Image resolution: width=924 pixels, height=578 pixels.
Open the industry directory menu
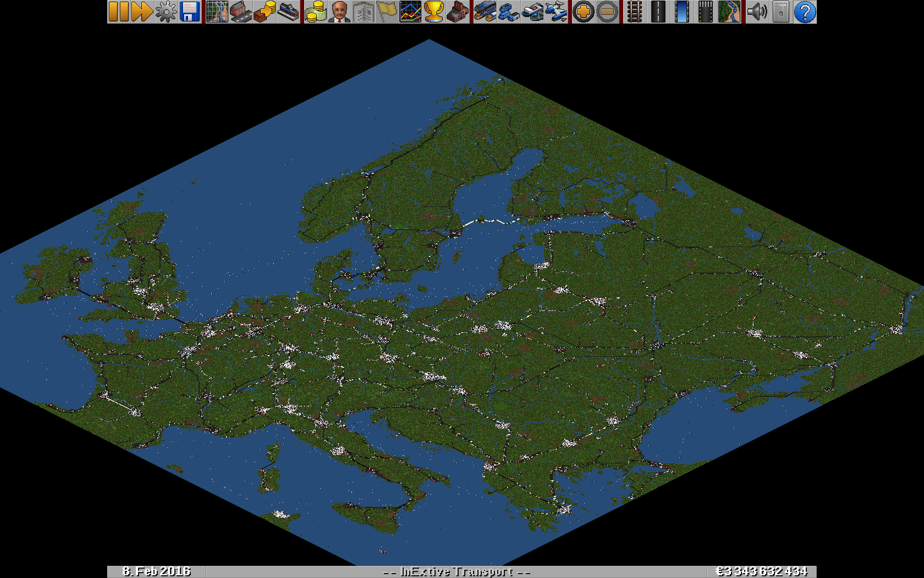458,12
